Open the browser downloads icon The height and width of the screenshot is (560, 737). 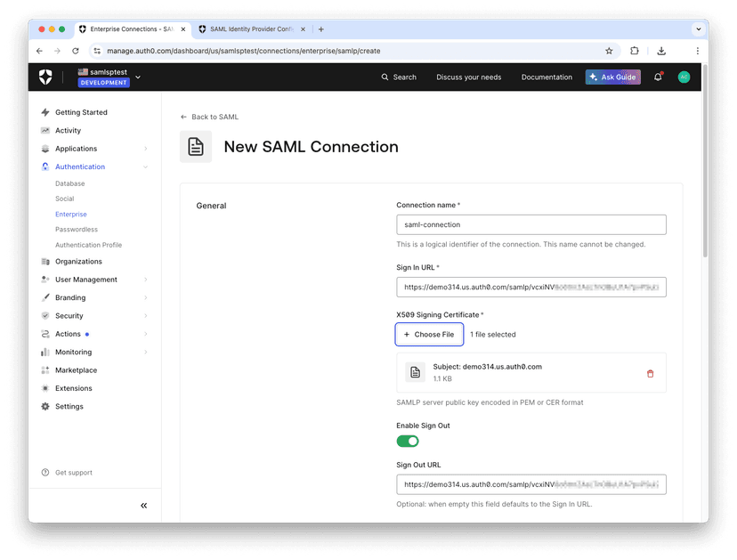pos(661,51)
